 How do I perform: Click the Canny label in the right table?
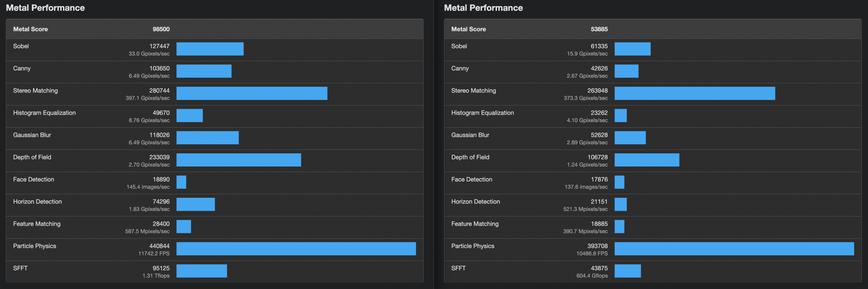pos(460,68)
